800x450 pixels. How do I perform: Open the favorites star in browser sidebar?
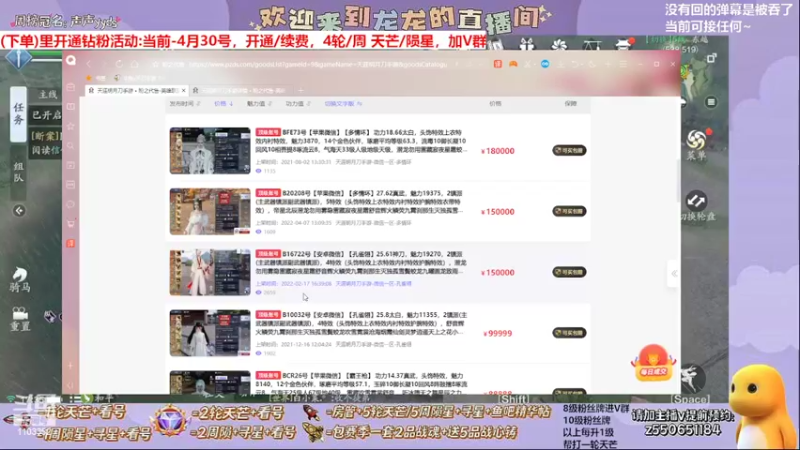point(71,126)
